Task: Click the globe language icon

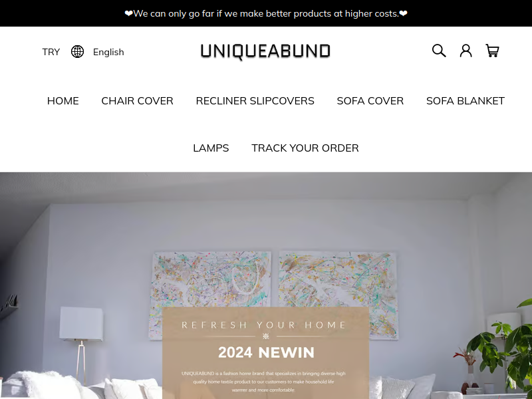Action: coord(77,52)
